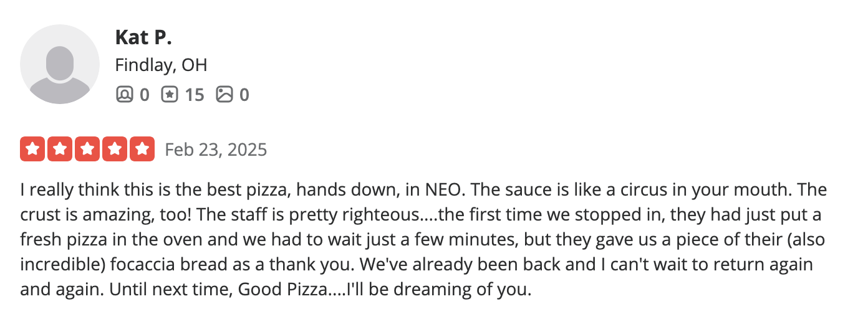The height and width of the screenshot is (314, 868).
Task: Select the fourth rating star
Action: (x=115, y=150)
